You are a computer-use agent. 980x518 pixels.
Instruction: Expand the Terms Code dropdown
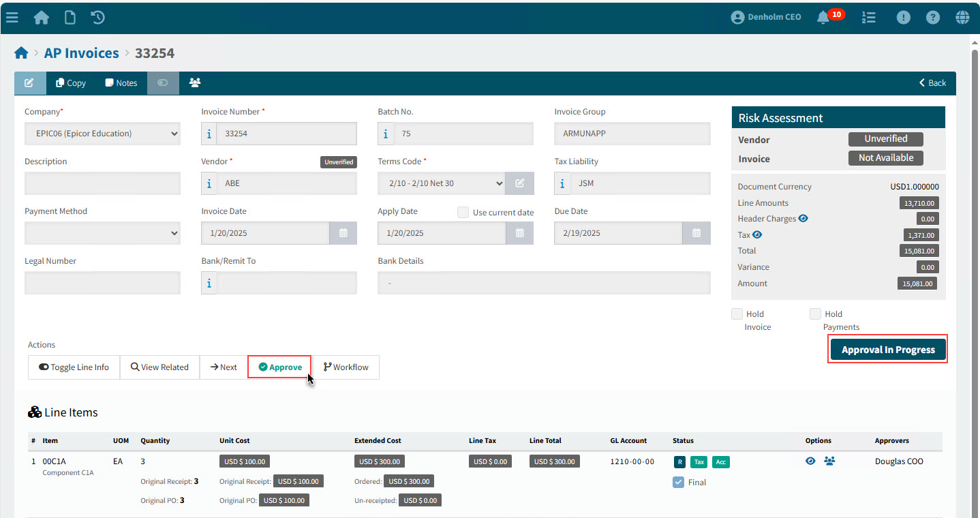point(440,183)
